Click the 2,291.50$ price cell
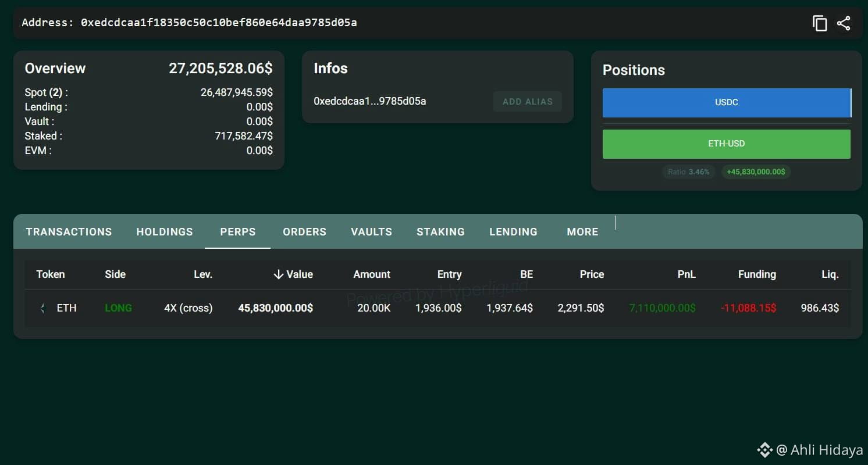 pos(581,308)
